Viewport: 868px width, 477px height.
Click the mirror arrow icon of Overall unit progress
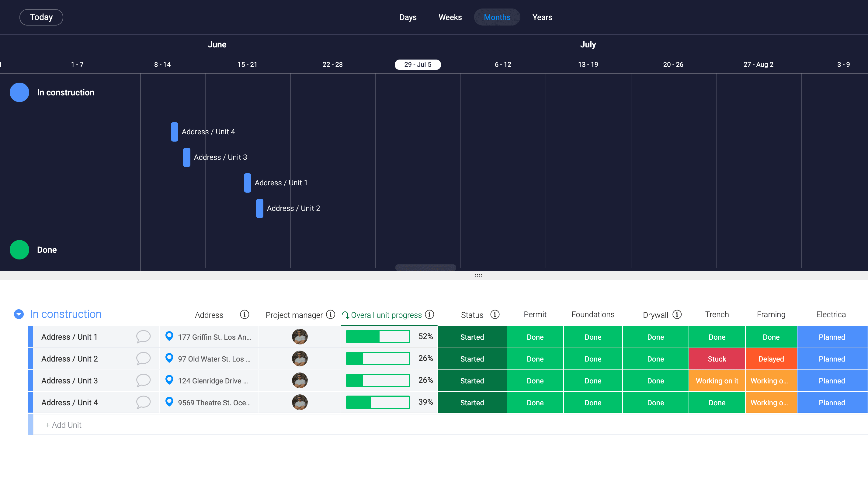345,315
